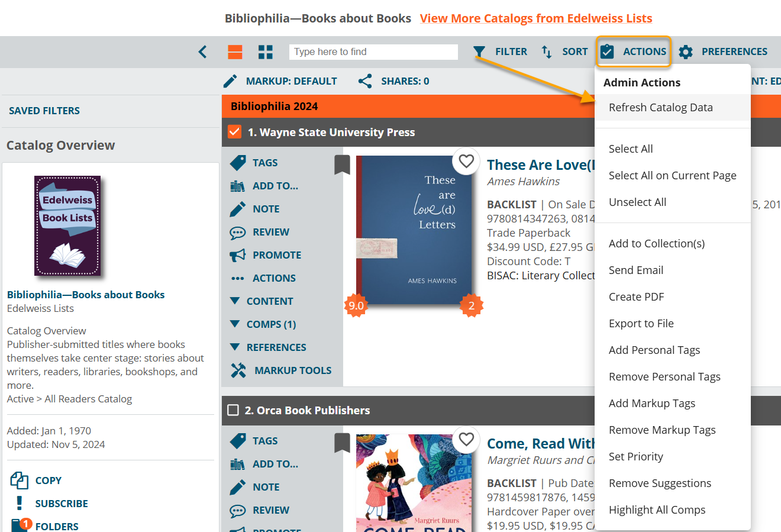Click Note pencil icon for Wayne State title
This screenshot has width=781, height=532.
(x=238, y=209)
